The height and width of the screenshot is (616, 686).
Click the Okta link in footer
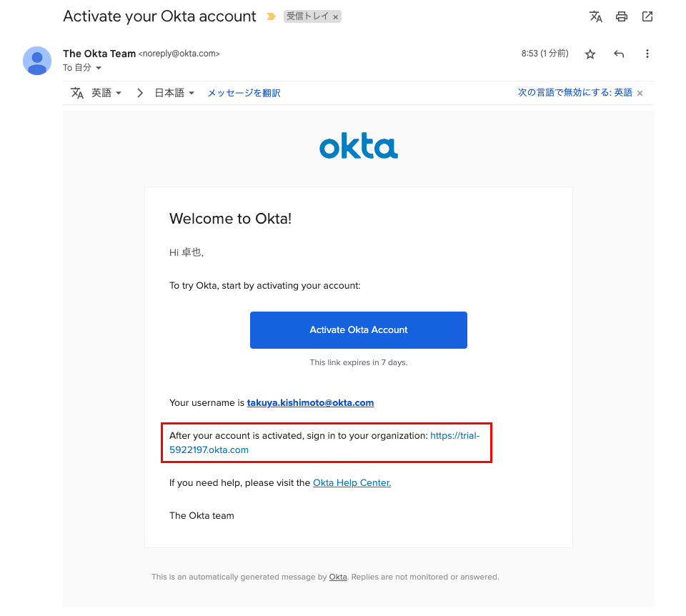tap(338, 577)
